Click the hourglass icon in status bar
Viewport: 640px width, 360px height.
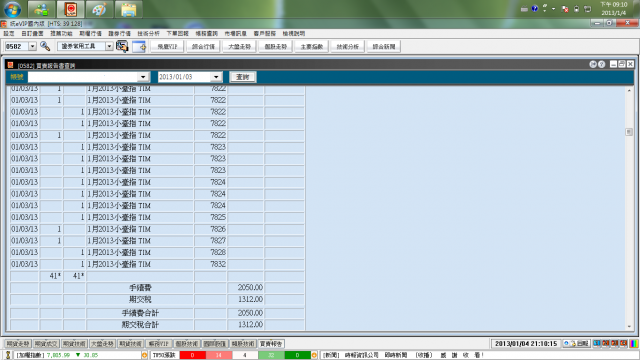pyautogui.click(x=8, y=355)
